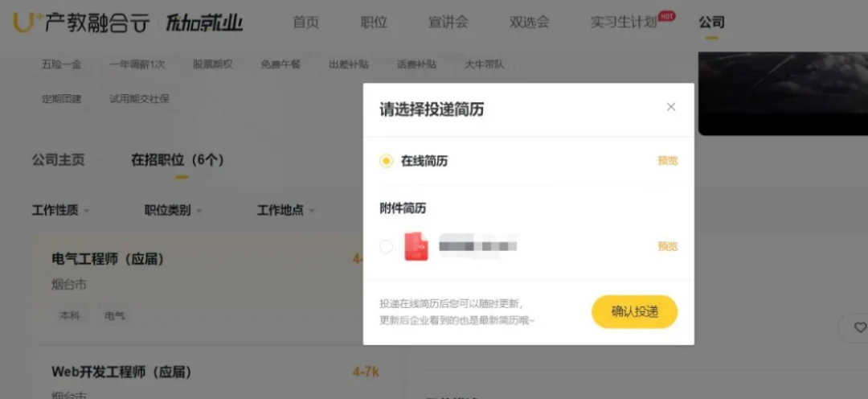
Task: Switch to the 公司主页 tab
Action: 58,159
